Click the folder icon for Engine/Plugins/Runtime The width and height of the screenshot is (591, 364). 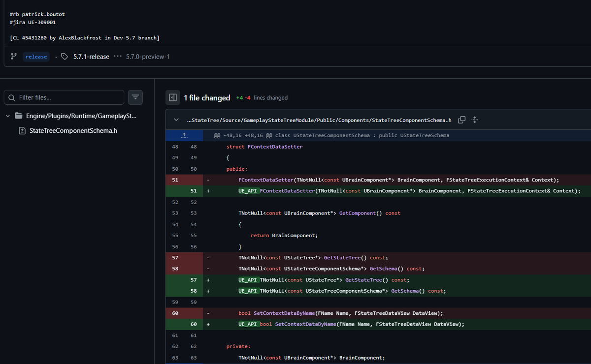tap(19, 116)
